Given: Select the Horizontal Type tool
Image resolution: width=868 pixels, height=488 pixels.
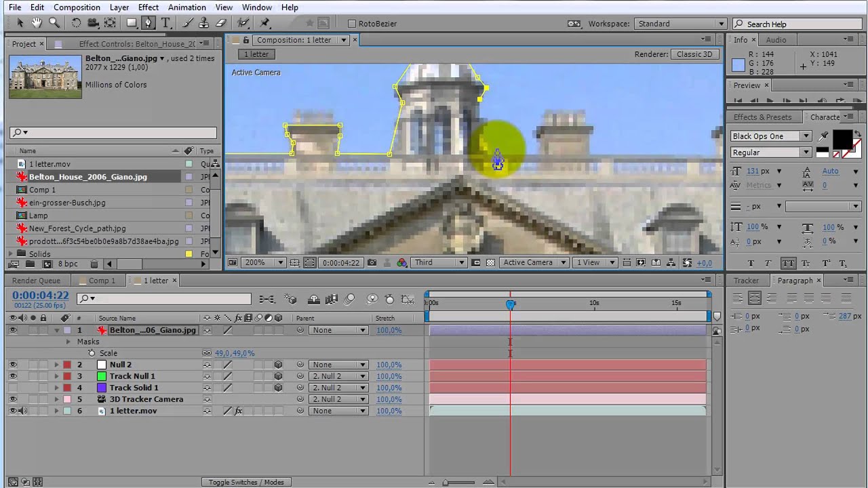Looking at the screenshot, I should click(165, 23).
